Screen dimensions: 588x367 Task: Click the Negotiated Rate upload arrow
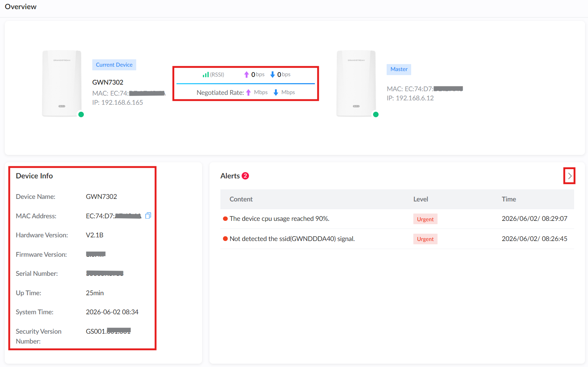click(248, 92)
